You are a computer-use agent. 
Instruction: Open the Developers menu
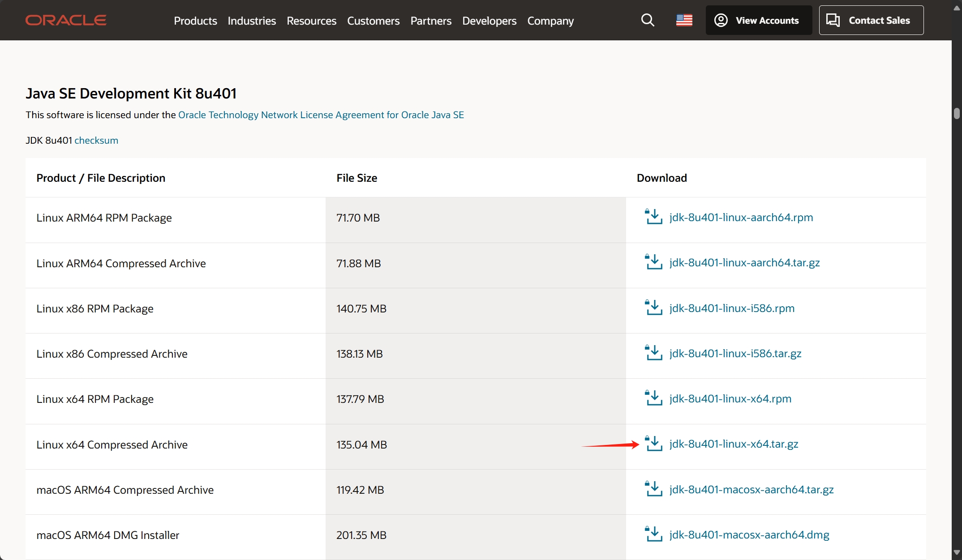click(489, 21)
